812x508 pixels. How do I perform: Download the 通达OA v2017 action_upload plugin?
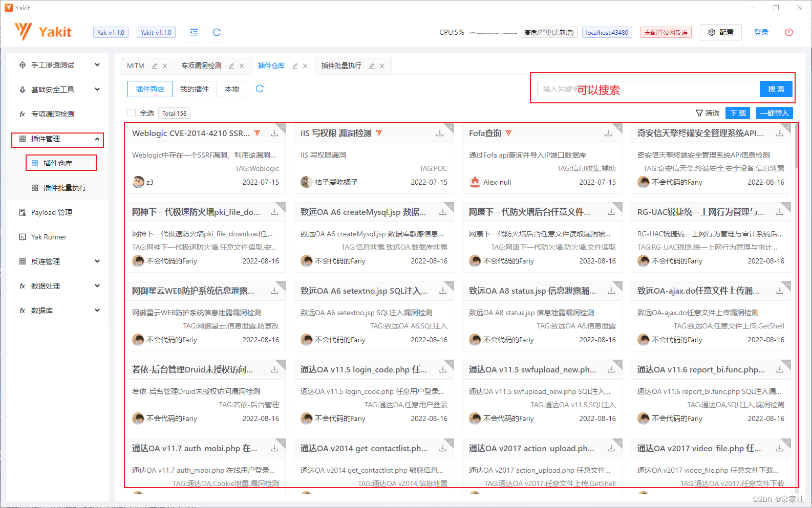tap(611, 448)
